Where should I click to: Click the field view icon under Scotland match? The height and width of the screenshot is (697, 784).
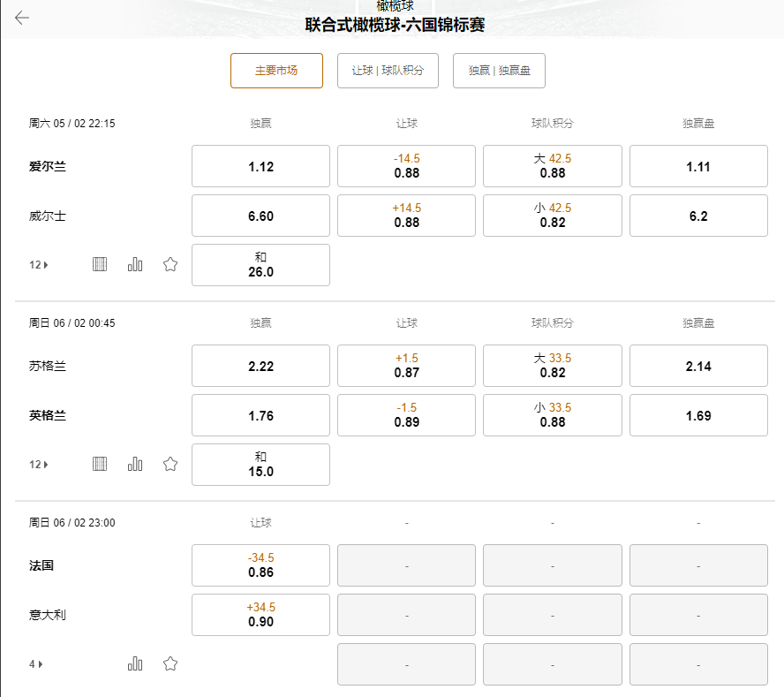[99, 463]
